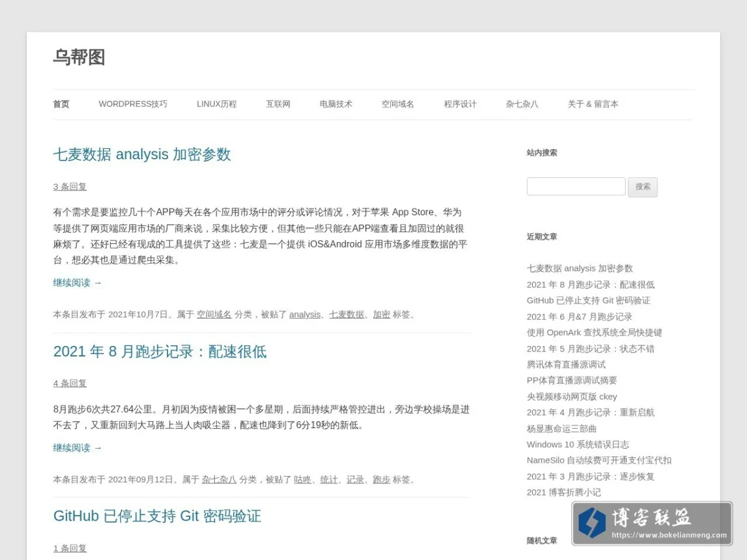
Task: Open the 杂七杂八 category link in post footer
Action: (219, 480)
